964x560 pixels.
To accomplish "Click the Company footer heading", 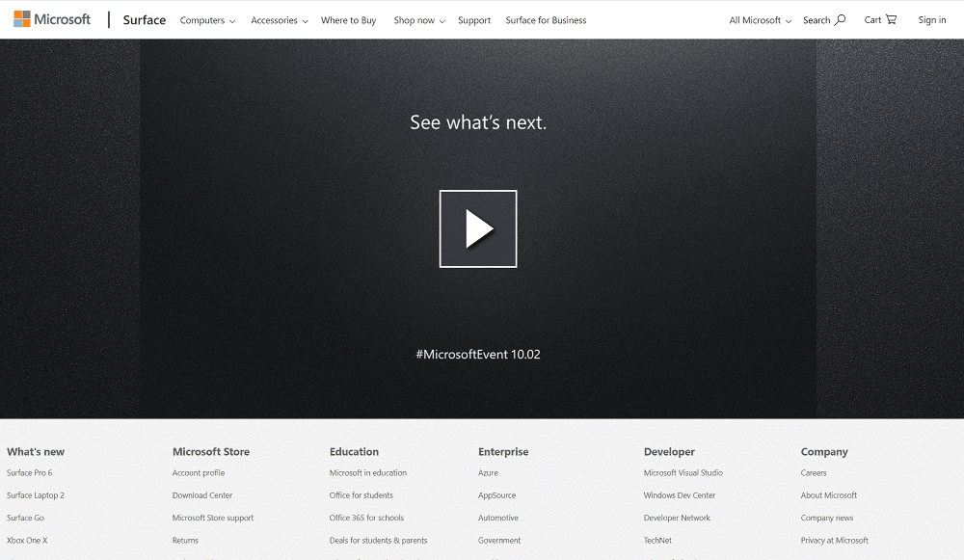I will [824, 452].
